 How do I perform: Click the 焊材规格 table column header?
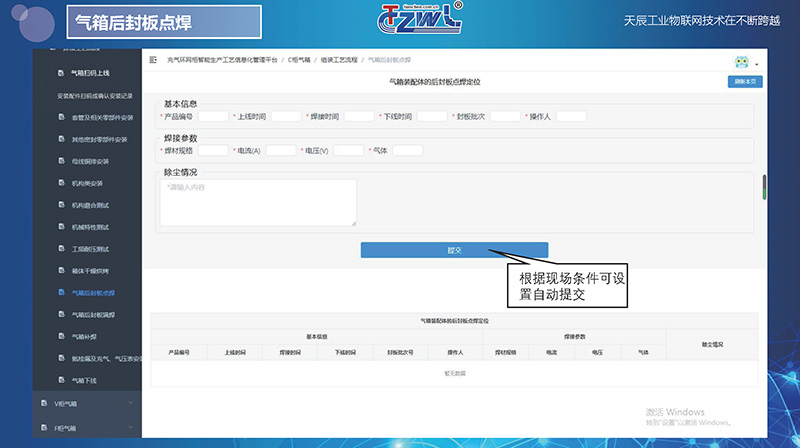(506, 353)
